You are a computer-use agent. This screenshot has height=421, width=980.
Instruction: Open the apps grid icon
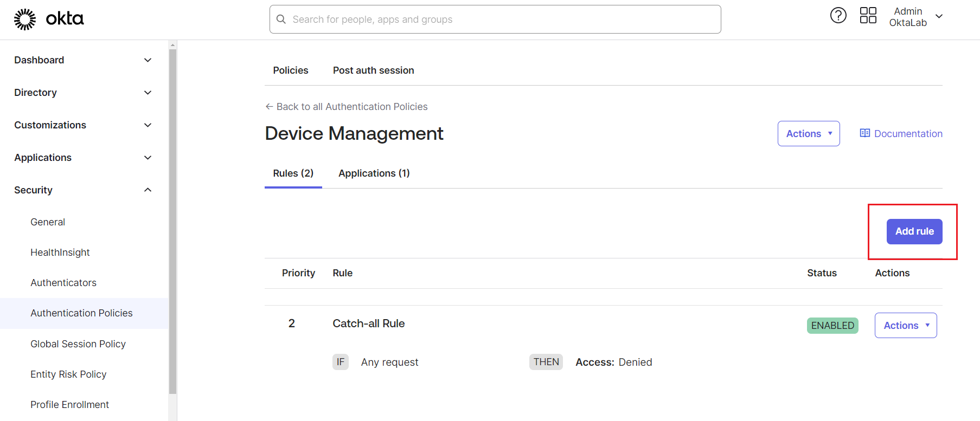point(868,16)
